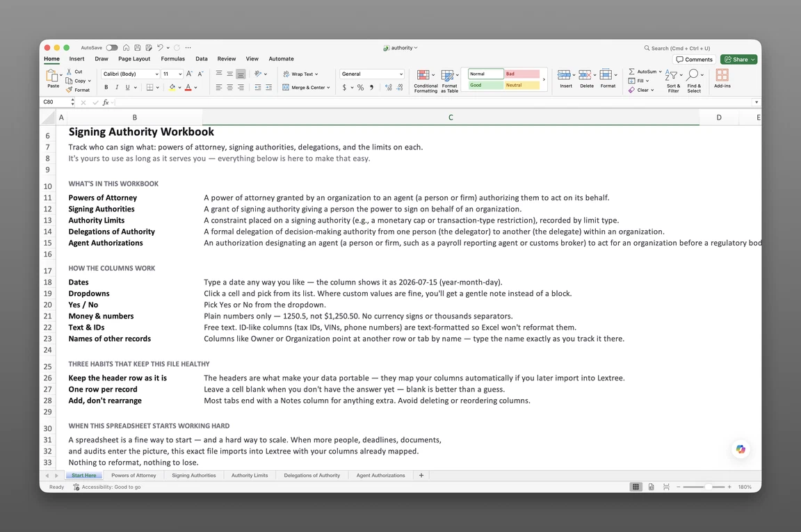This screenshot has width=801, height=532.
Task: Open the Undo history dropdown arrow
Action: click(168, 48)
